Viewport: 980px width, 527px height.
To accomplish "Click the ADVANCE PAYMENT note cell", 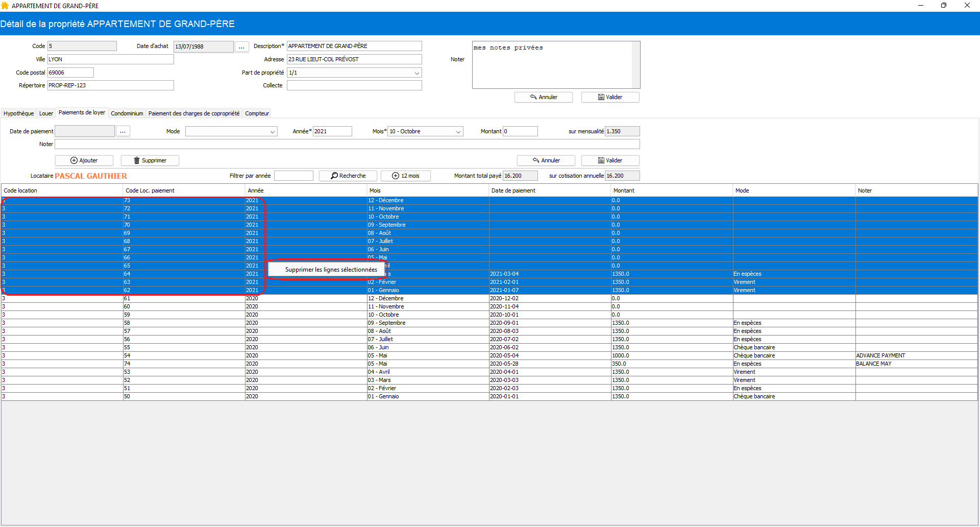I will click(x=917, y=355).
